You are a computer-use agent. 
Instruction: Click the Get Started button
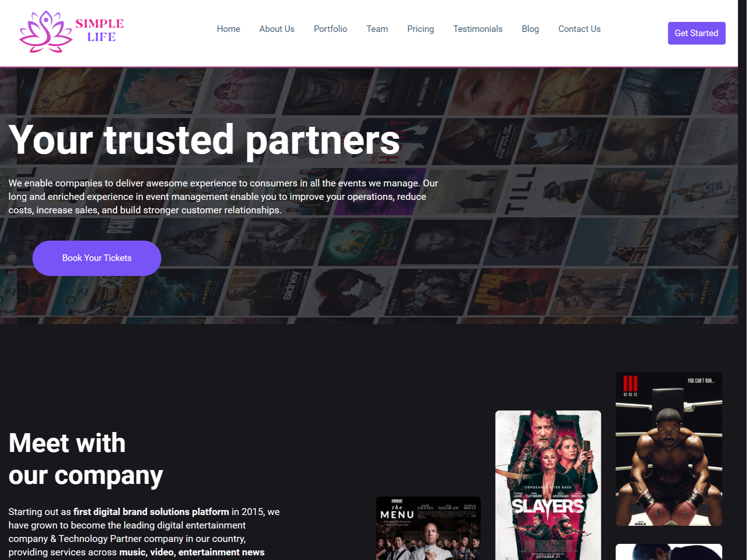pyautogui.click(x=696, y=33)
